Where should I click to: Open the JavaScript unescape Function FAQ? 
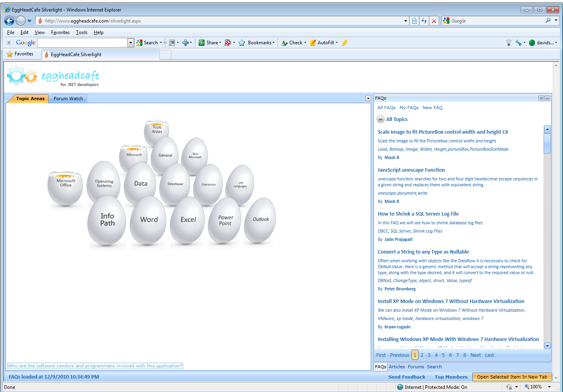click(411, 170)
